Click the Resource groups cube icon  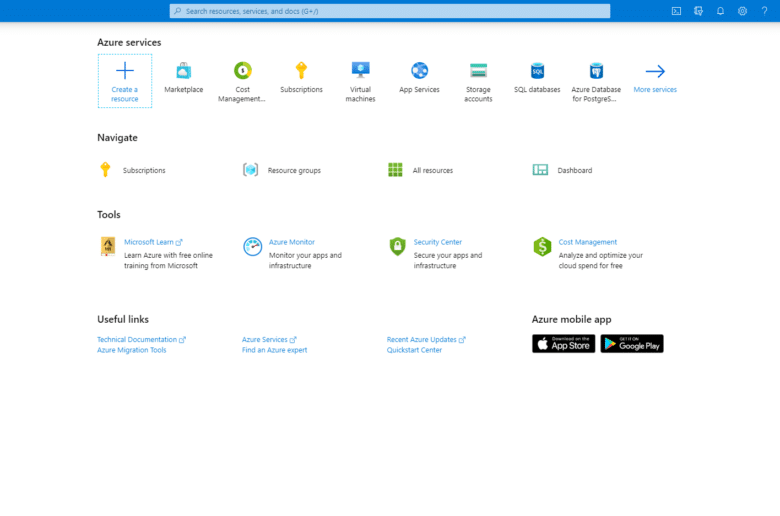(x=251, y=170)
